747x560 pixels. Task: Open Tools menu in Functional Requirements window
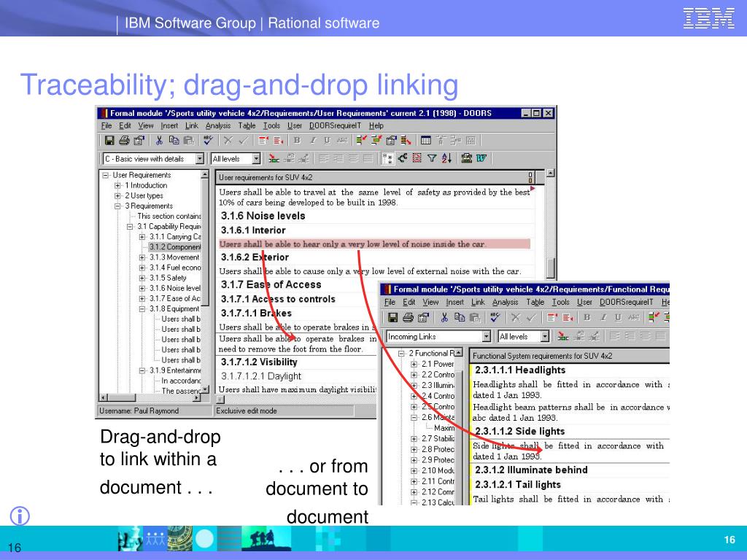click(561, 302)
